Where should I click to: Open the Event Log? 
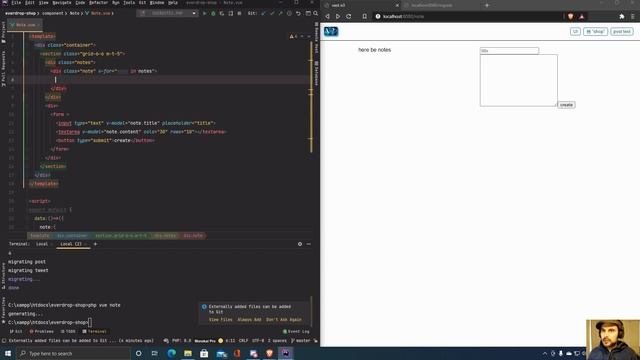(x=296, y=331)
